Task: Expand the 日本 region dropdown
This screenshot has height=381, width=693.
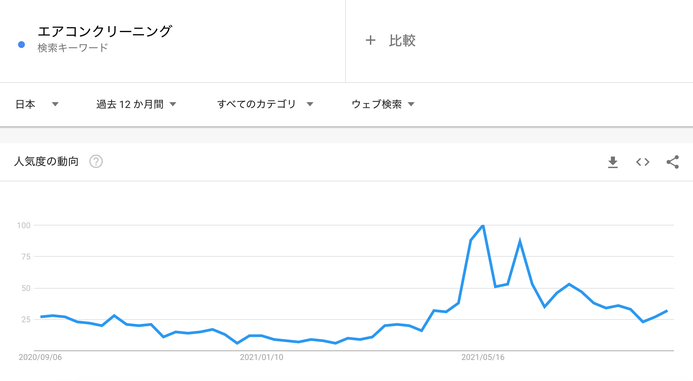Action: [x=37, y=104]
